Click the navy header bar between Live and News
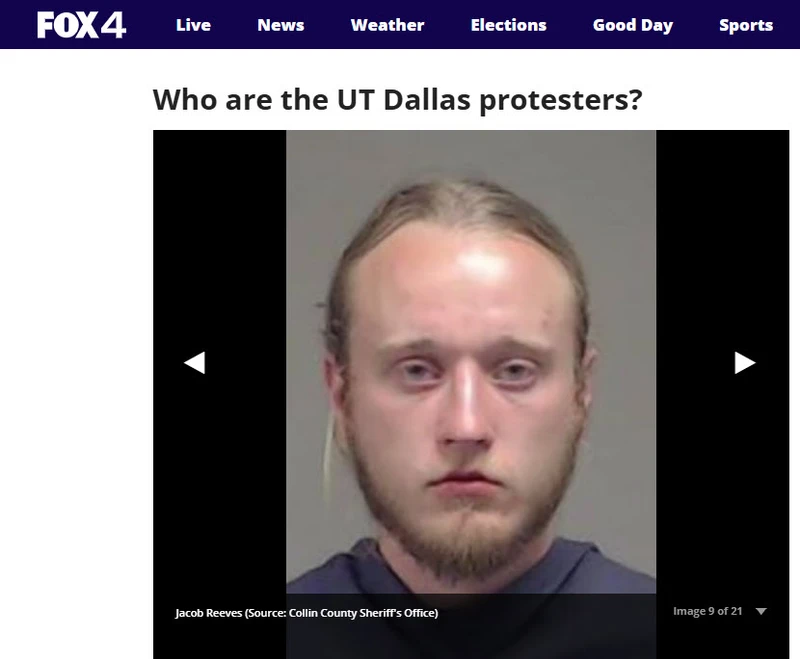This screenshot has height=659, width=800. (234, 24)
